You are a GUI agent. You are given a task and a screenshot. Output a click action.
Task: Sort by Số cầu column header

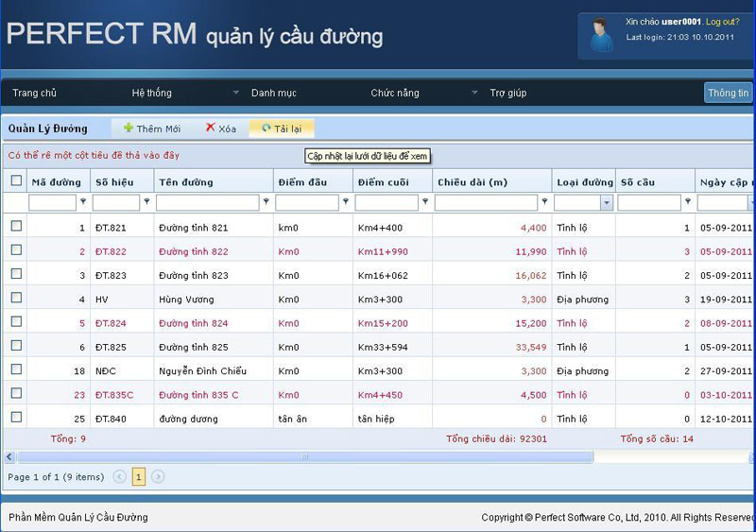tap(655, 181)
